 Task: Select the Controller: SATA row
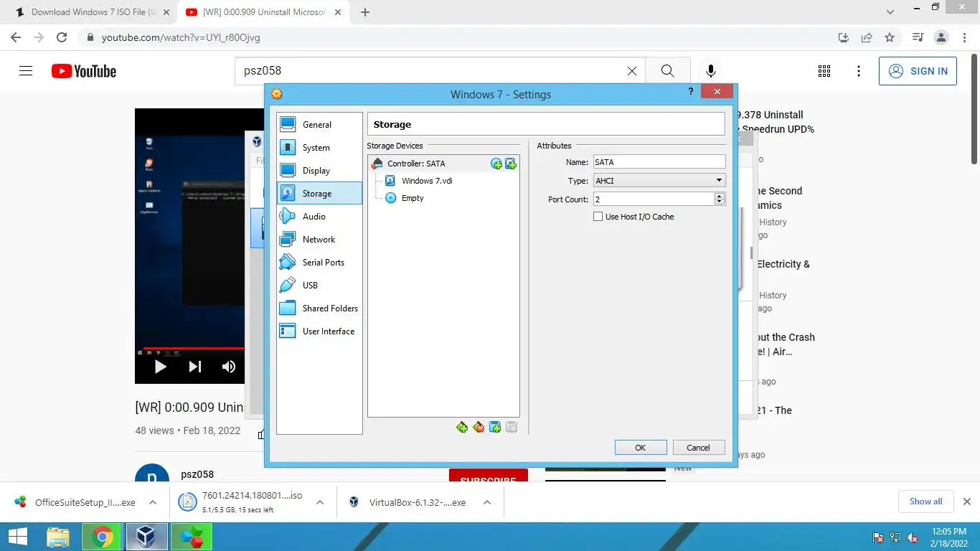pyautogui.click(x=443, y=164)
